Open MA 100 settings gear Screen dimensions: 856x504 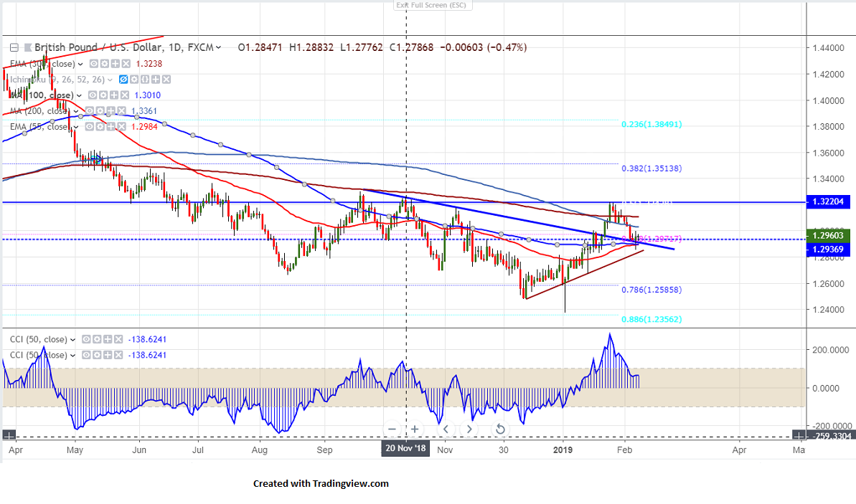103,95
